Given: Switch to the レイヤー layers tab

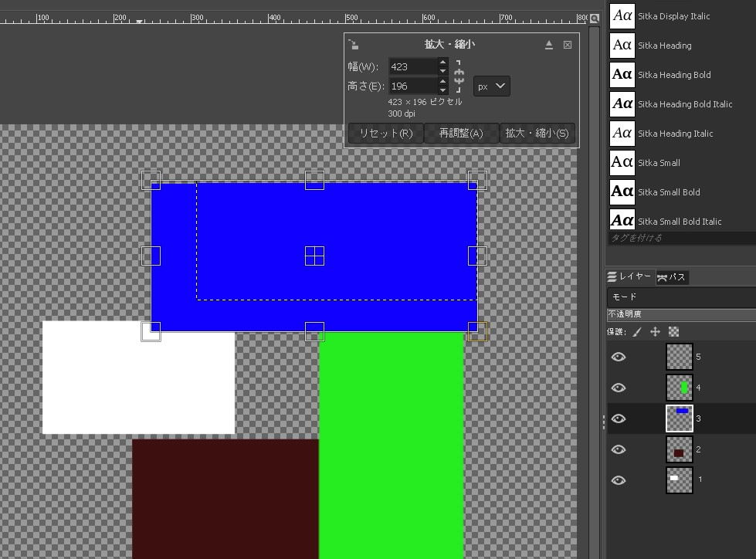Looking at the screenshot, I should [629, 276].
